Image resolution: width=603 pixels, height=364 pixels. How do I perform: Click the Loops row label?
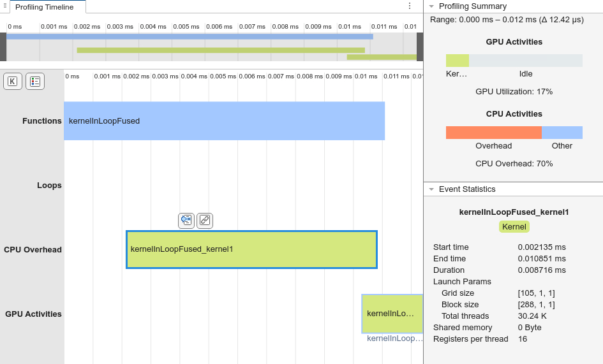coord(49,186)
